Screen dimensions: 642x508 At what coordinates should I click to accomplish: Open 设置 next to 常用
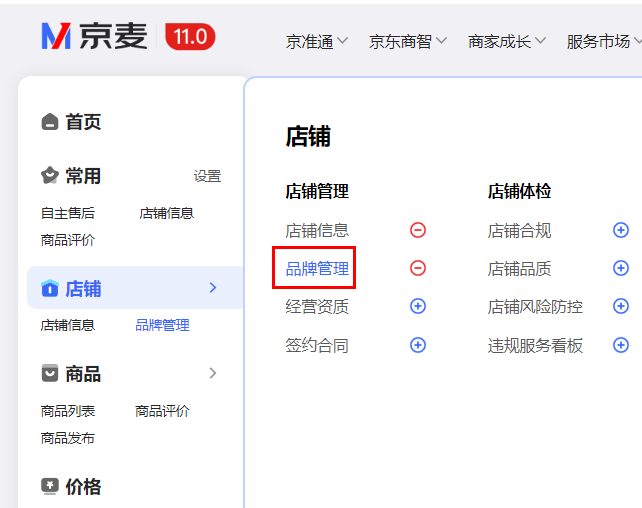[207, 176]
